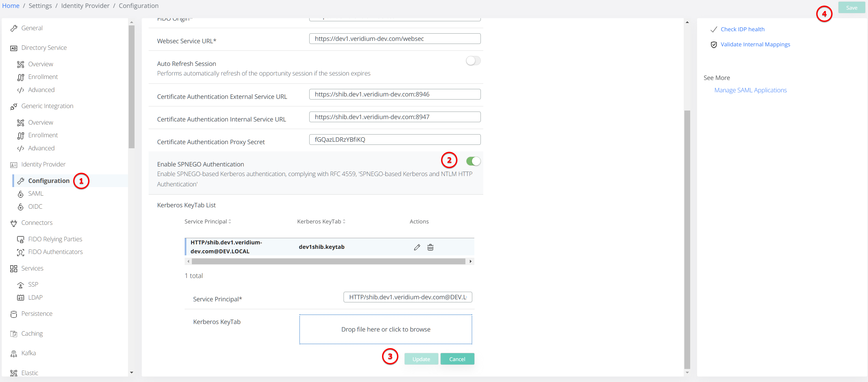Open the Directory Service section
Image resolution: width=868 pixels, height=382 pixels.
click(x=44, y=47)
